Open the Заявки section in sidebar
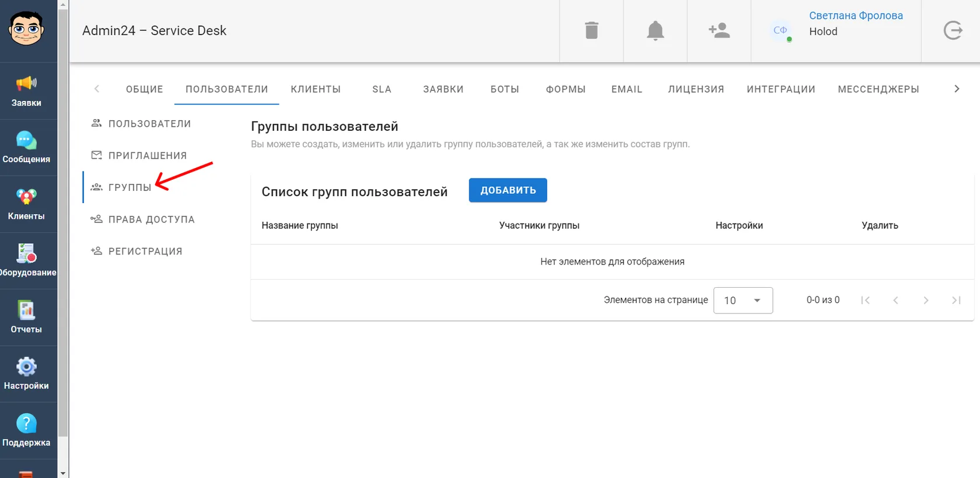 coord(26,91)
